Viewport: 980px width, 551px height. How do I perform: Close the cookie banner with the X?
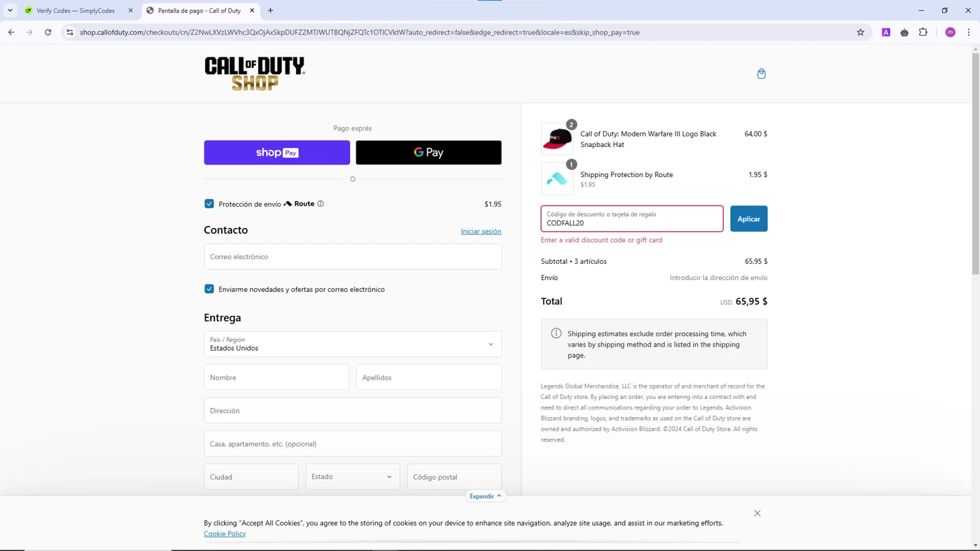[757, 513]
